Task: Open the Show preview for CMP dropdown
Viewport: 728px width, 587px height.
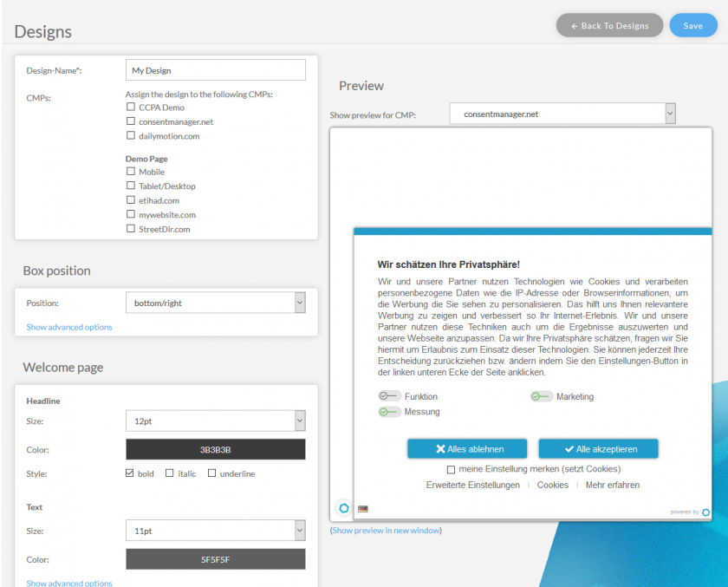Action: [x=562, y=114]
